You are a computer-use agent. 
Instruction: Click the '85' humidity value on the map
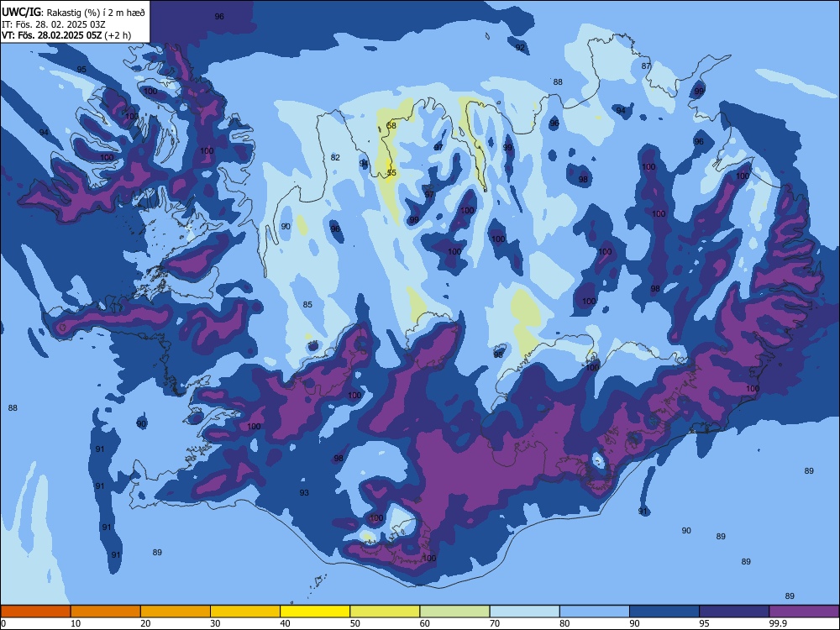pos(307,305)
